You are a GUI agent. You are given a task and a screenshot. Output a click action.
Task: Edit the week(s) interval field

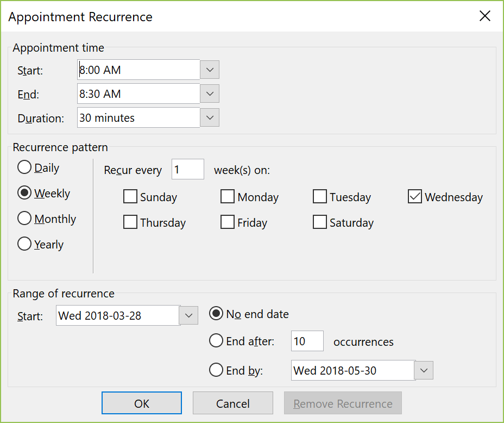click(187, 169)
